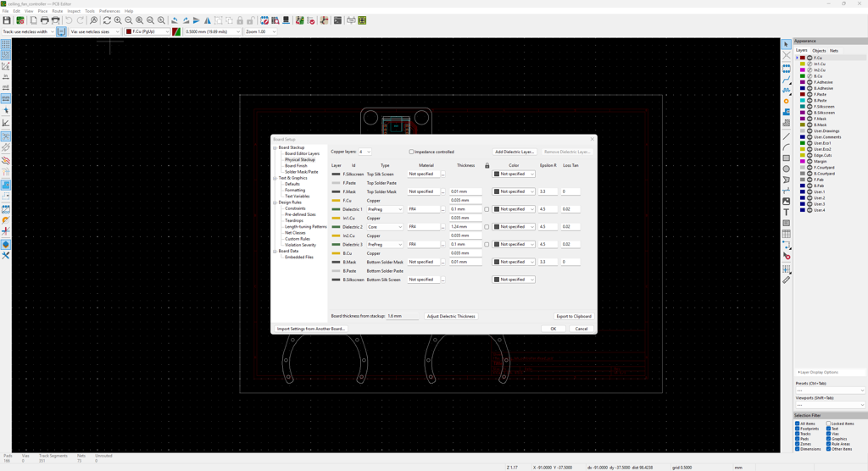The image size is (868, 471).
Task: Open the Inspect menu
Action: pyautogui.click(x=74, y=11)
